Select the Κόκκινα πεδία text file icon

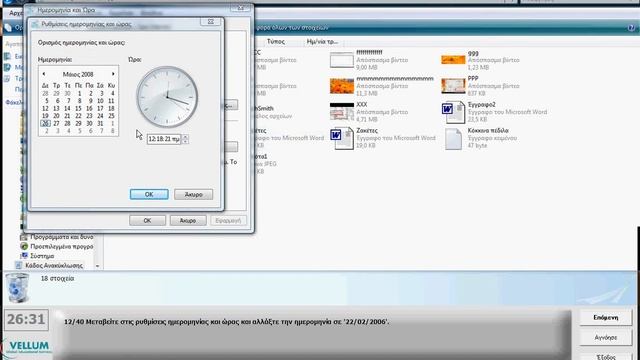click(x=453, y=139)
